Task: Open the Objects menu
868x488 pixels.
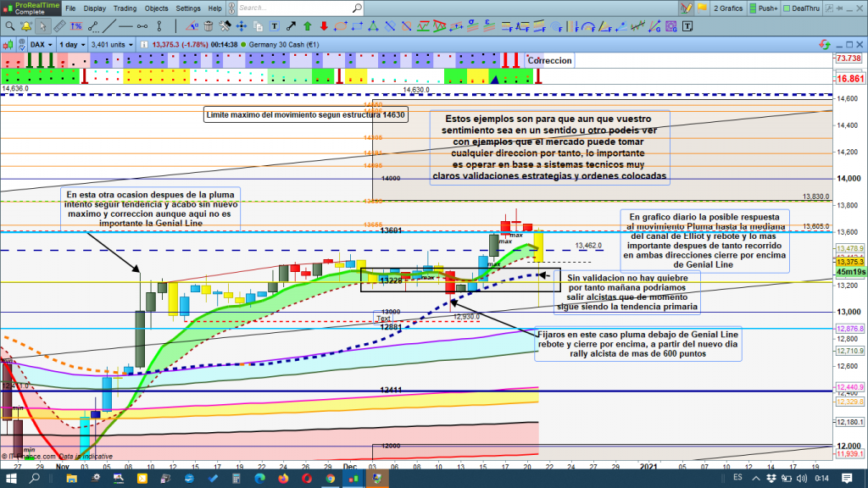Action: [x=156, y=8]
